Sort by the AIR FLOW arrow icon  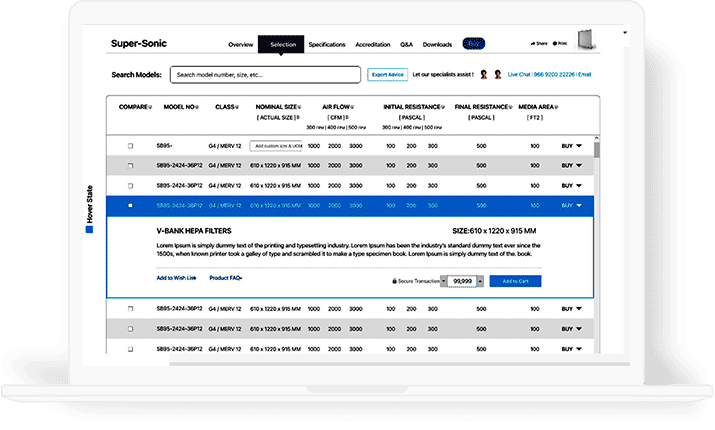coord(352,107)
